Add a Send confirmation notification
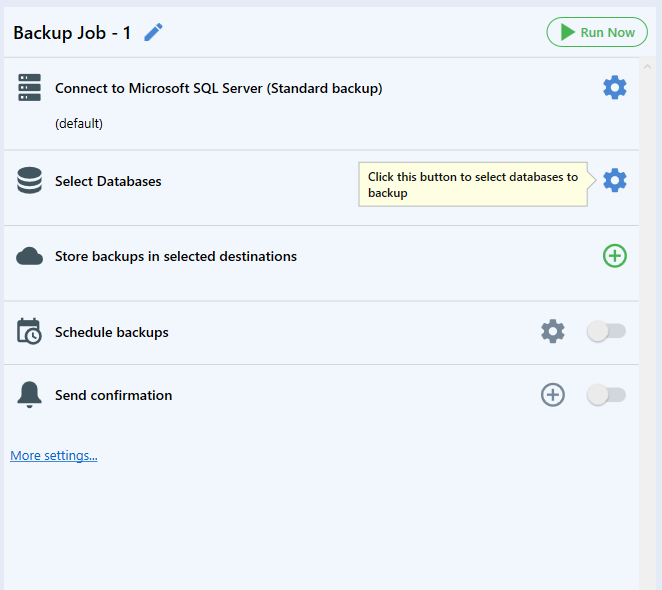Image resolution: width=662 pixels, height=590 pixels. coord(553,395)
